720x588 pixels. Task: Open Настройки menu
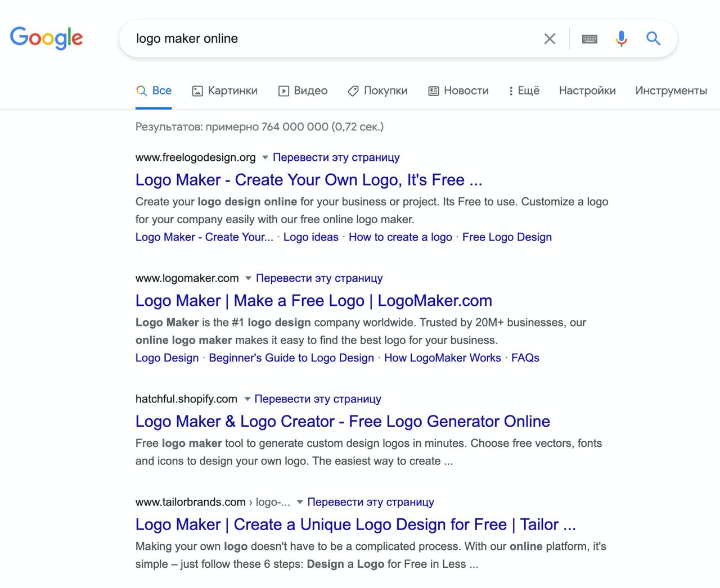587,91
